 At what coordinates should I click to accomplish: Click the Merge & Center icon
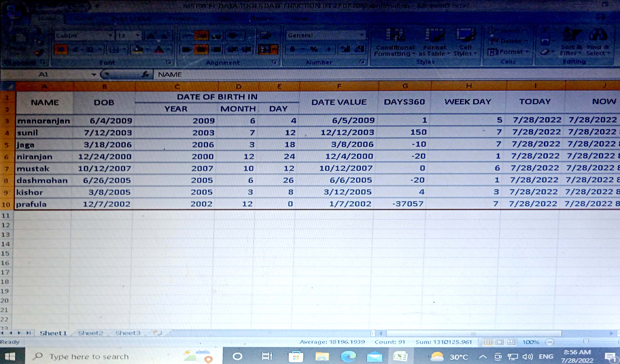pyautogui.click(x=265, y=49)
